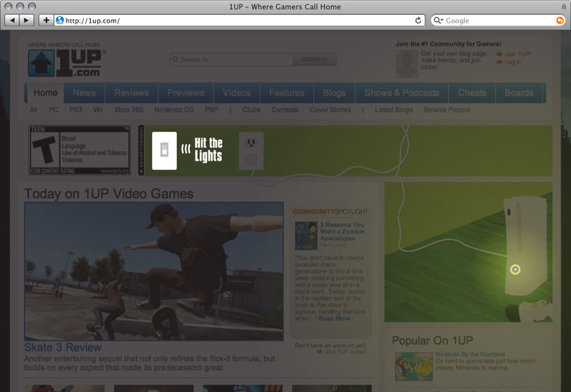
Task: Open the Cheats tab
Action: coord(472,93)
